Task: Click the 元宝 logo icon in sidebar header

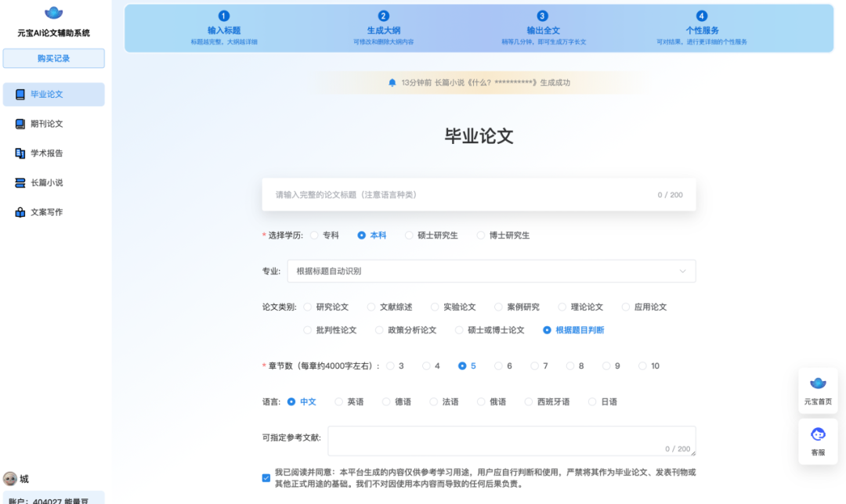Action: 53,13
